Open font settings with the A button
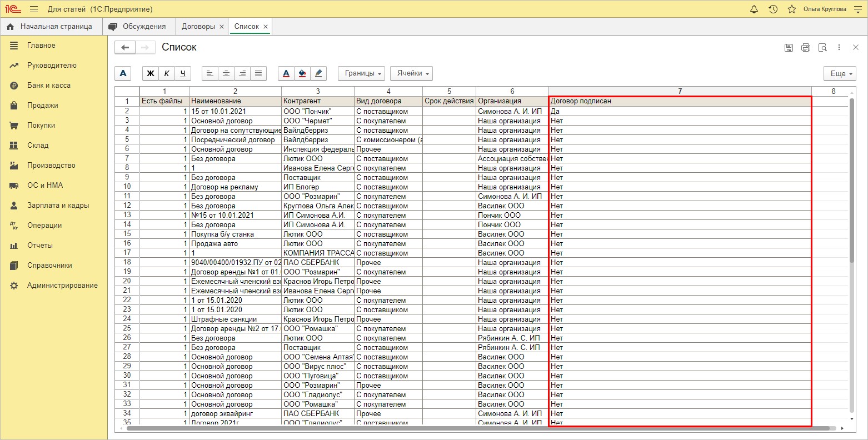 pos(123,73)
